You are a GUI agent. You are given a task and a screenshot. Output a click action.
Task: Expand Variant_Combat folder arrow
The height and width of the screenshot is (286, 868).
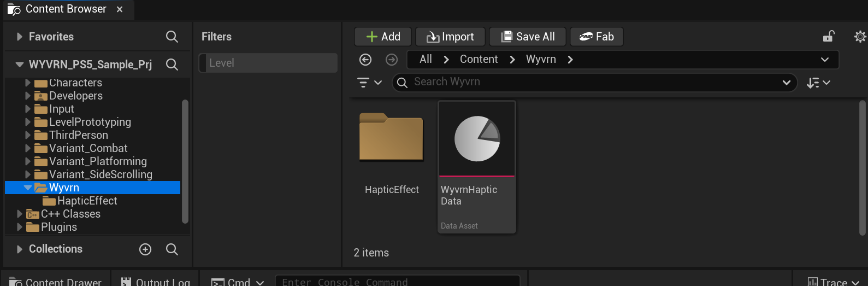click(x=28, y=148)
